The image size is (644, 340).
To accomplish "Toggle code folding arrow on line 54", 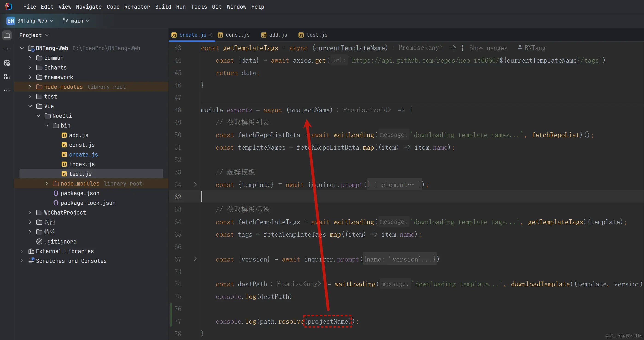I will [x=195, y=184].
